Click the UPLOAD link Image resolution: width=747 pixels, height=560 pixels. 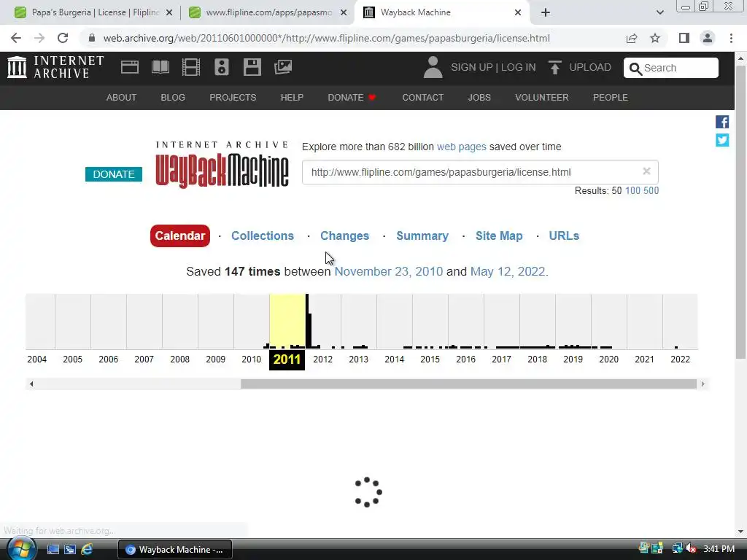pyautogui.click(x=589, y=67)
